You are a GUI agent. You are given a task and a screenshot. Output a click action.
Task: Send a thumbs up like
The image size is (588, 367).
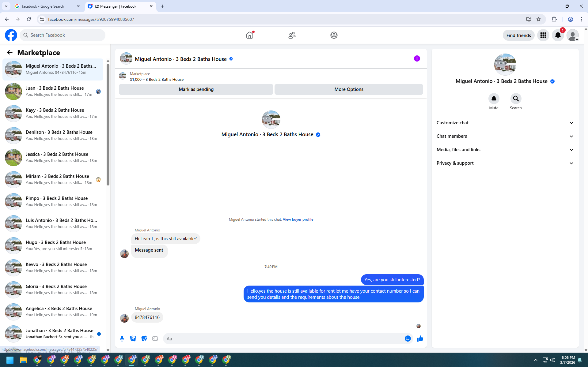(x=420, y=339)
